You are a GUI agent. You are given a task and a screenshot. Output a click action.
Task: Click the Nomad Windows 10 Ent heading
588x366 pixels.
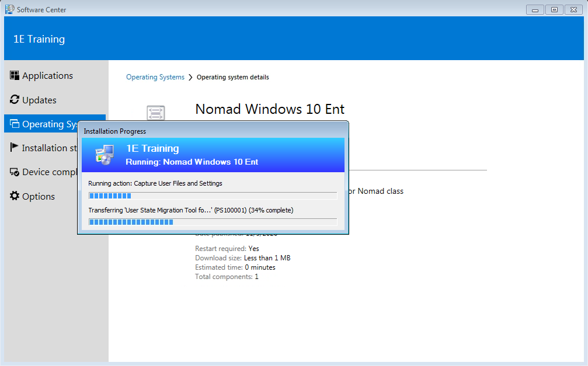point(270,109)
